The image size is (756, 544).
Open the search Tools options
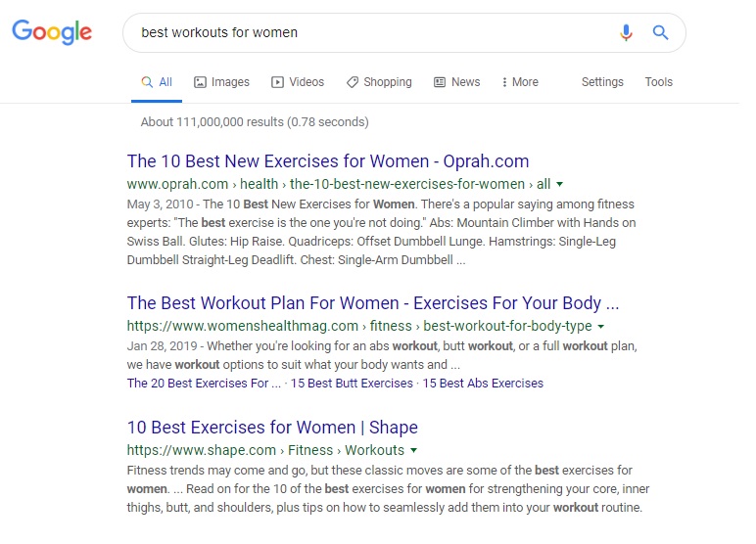pos(658,82)
